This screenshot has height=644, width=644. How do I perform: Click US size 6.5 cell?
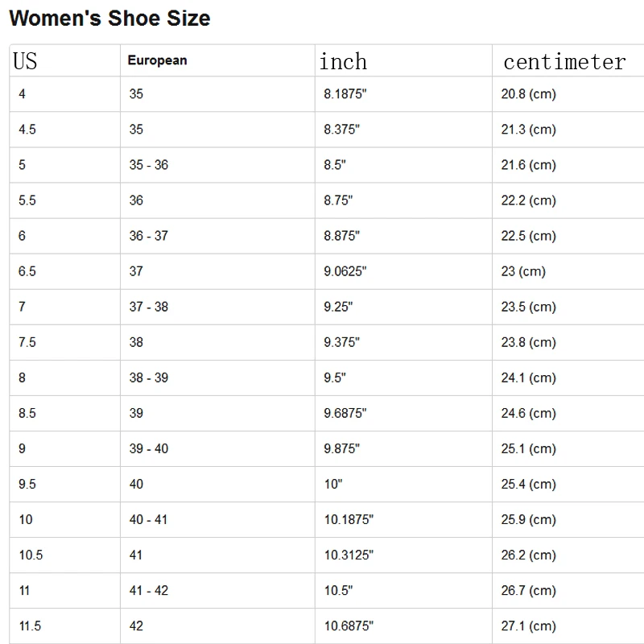pos(27,271)
